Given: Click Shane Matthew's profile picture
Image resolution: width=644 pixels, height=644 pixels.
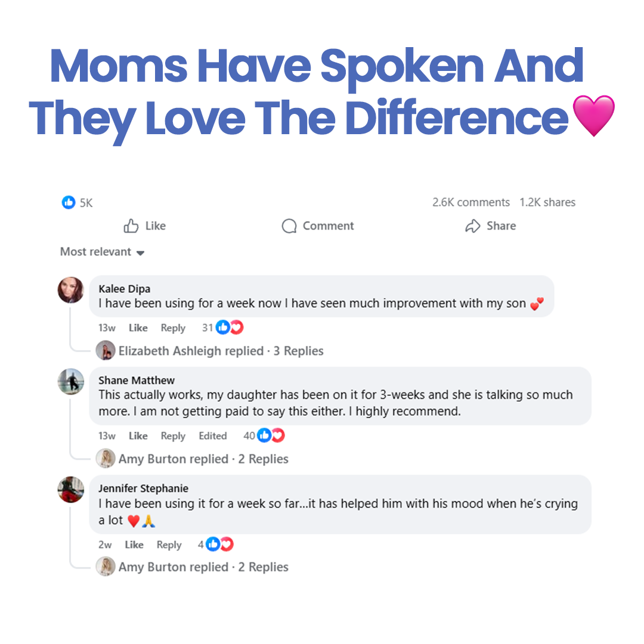Looking at the screenshot, I should point(71,382).
